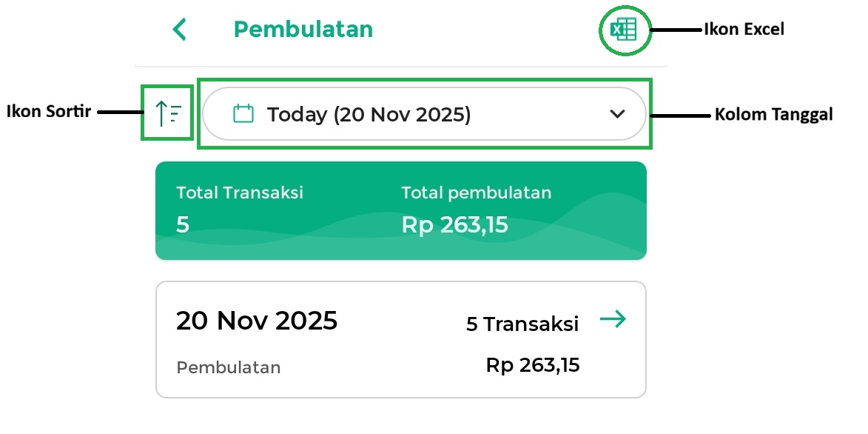Open the Today (20 Nov 2025) date selector

pos(369,115)
